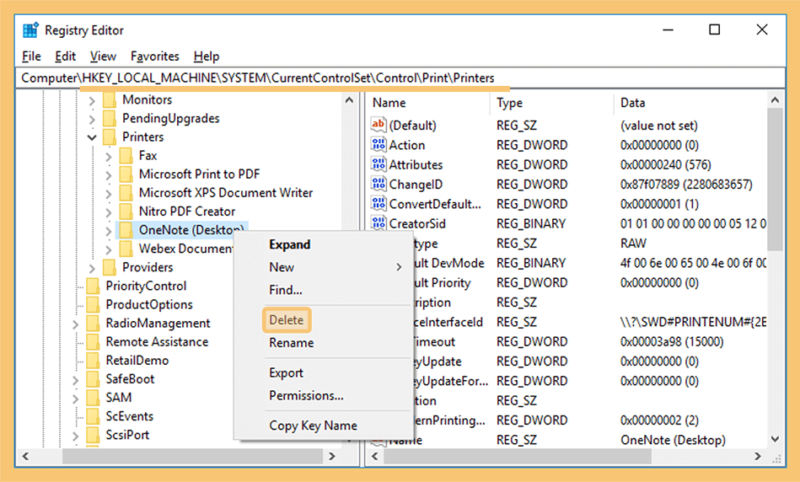The width and height of the screenshot is (800, 482).
Task: Click the OneNote (Desktop) Name data value
Action: point(673,440)
